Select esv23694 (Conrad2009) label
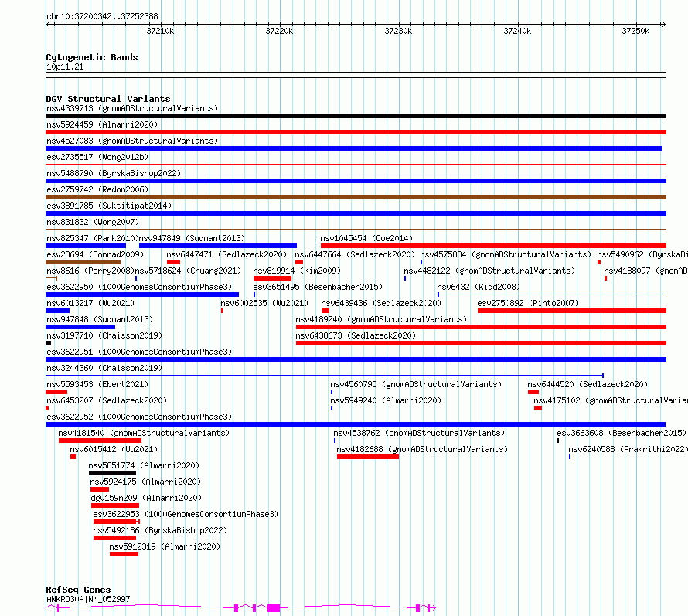Screen dimensions: 688x616 click(x=95, y=254)
